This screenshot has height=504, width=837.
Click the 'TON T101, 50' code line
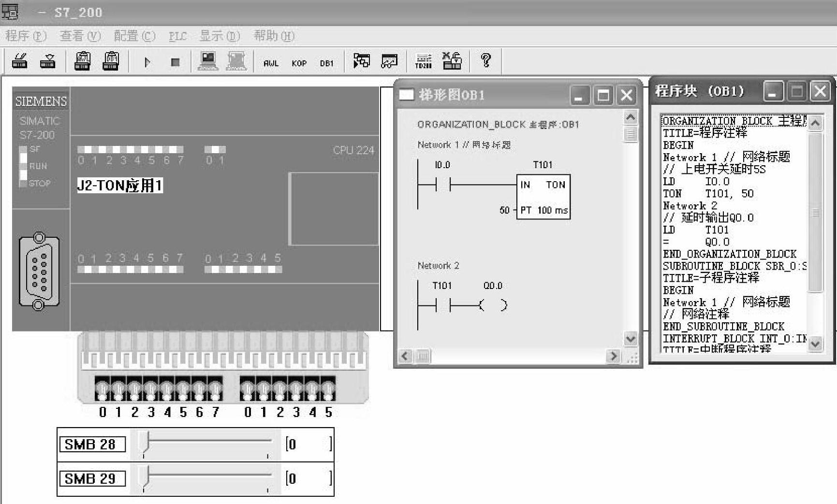(708, 194)
